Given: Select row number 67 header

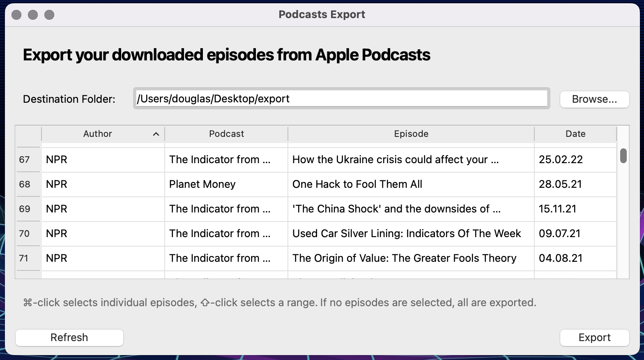Looking at the screenshot, I should pyautogui.click(x=28, y=159).
